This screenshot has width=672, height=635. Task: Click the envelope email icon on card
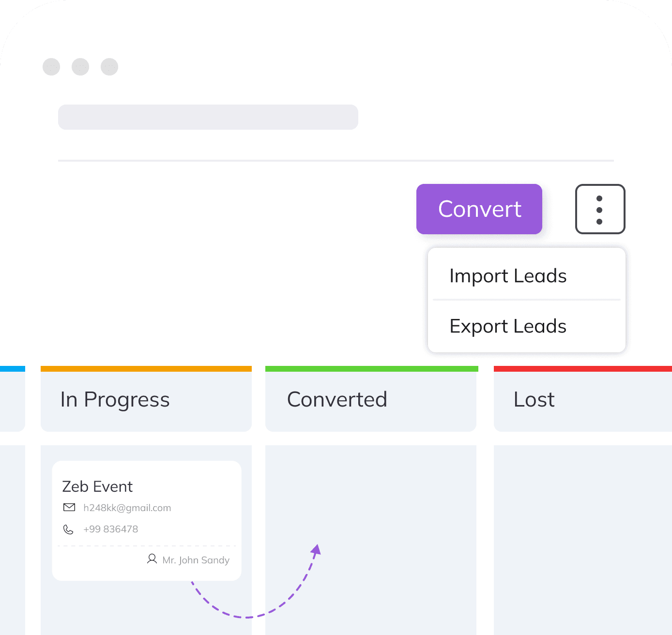[x=69, y=507]
